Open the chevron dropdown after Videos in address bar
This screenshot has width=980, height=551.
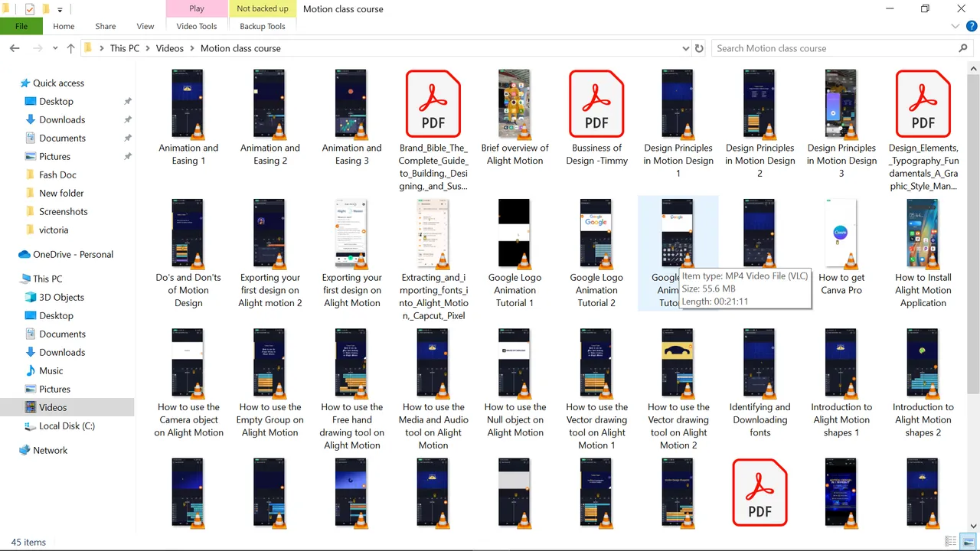pos(191,48)
